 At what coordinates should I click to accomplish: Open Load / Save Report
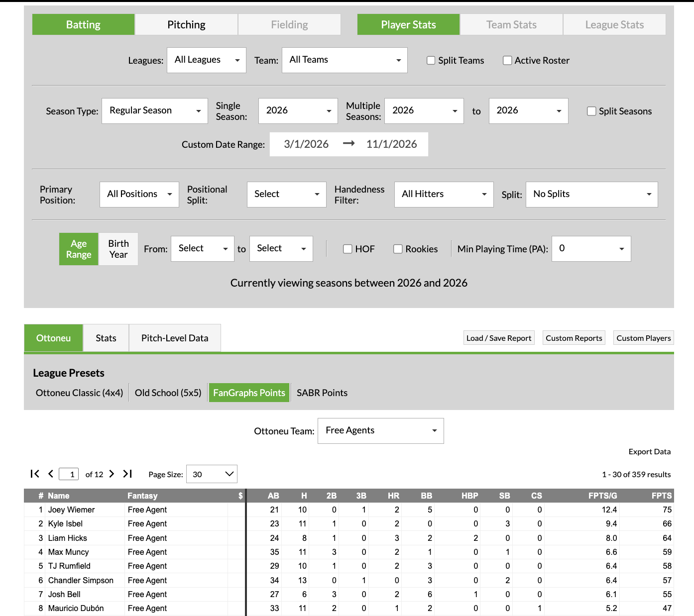pyautogui.click(x=498, y=338)
